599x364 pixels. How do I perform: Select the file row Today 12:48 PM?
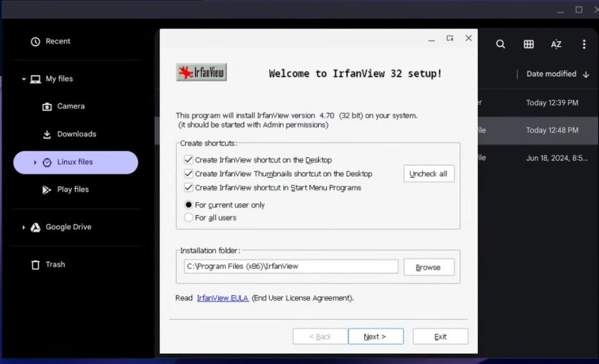[538, 130]
